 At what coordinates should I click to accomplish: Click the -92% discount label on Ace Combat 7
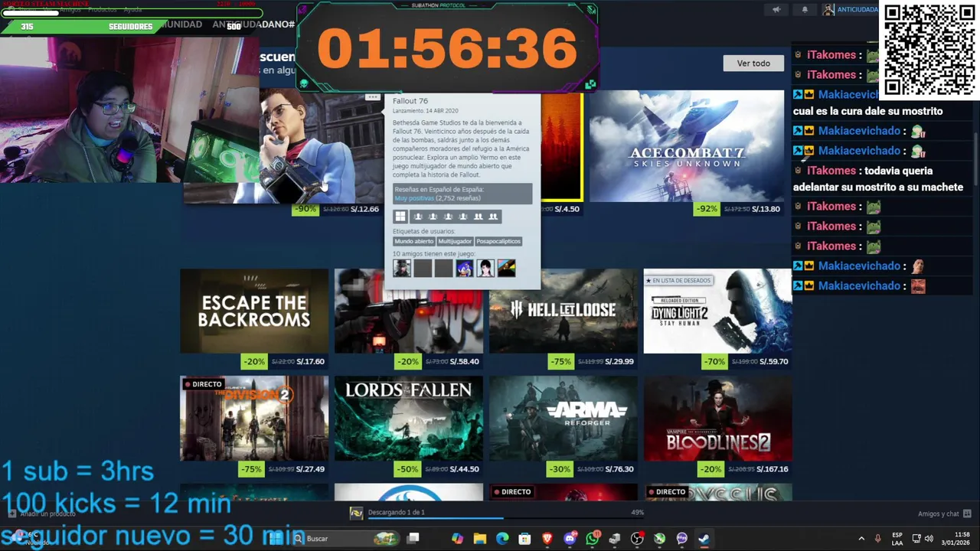707,209
